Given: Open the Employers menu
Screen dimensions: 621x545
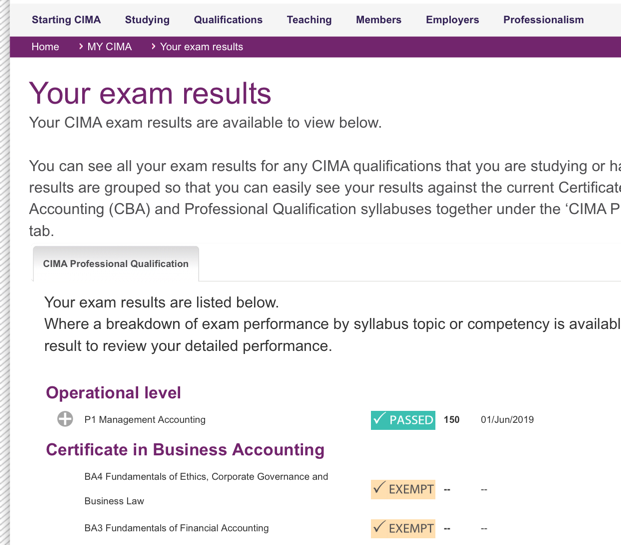Looking at the screenshot, I should [x=452, y=20].
